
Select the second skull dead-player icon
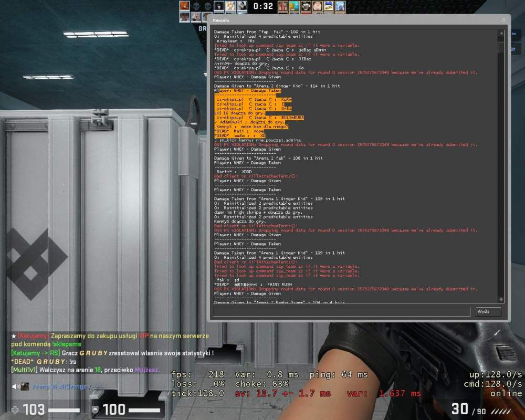[x=207, y=6]
